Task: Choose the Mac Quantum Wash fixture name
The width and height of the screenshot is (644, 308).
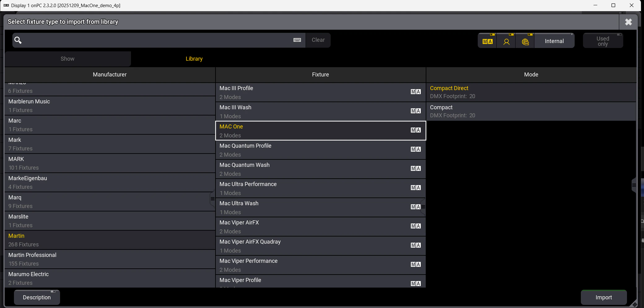Action: pyautogui.click(x=244, y=165)
